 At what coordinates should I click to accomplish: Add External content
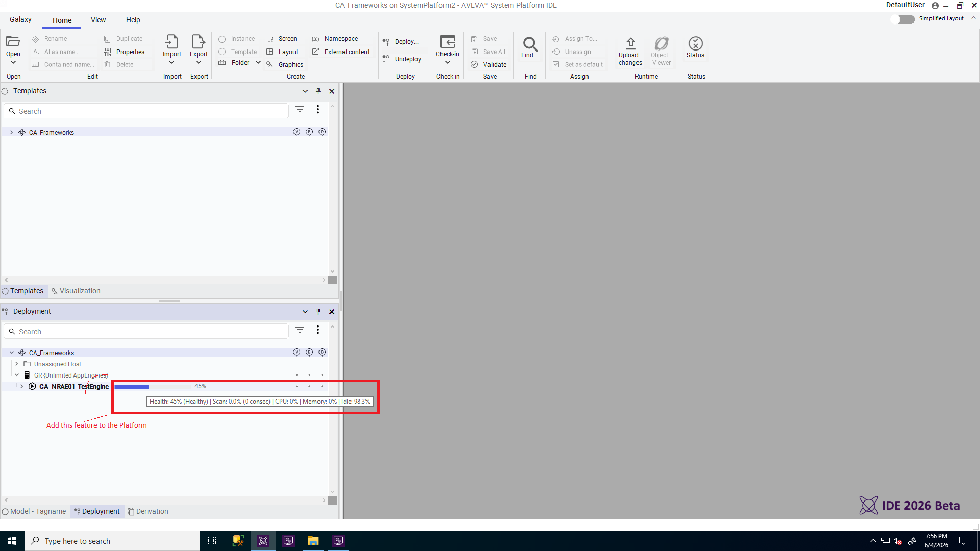tap(341, 52)
